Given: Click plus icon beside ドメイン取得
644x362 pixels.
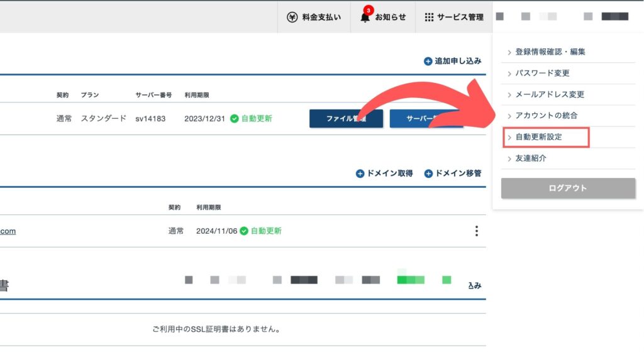Looking at the screenshot, I should point(360,173).
